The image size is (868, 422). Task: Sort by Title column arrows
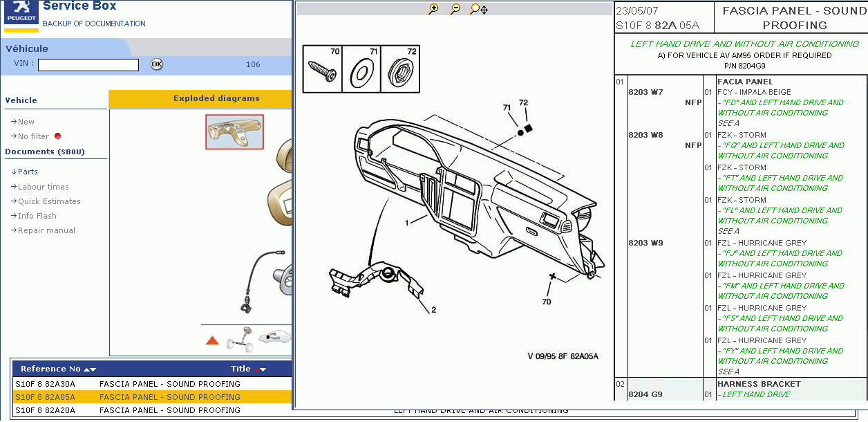pyautogui.click(x=260, y=369)
